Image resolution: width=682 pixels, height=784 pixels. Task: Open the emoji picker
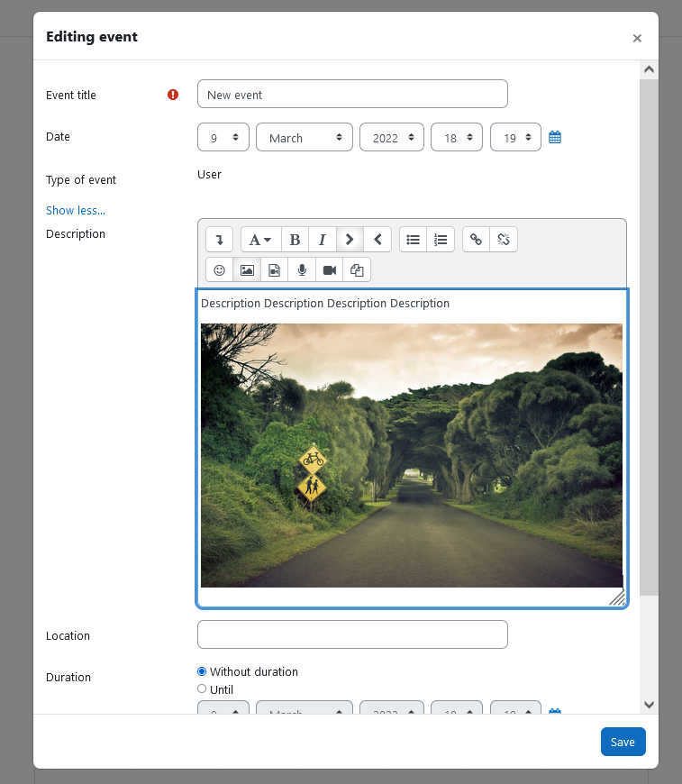click(x=219, y=270)
